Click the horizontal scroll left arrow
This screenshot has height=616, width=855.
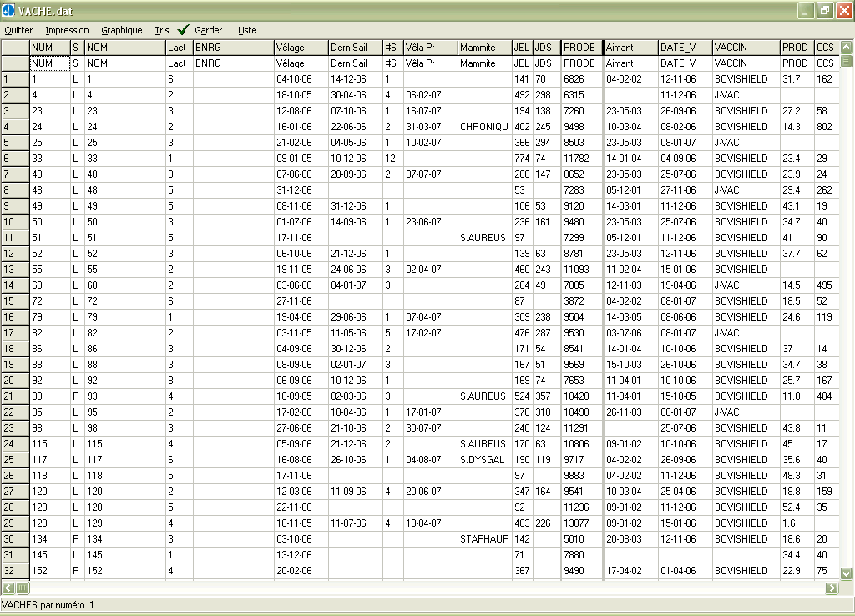coord(8,588)
